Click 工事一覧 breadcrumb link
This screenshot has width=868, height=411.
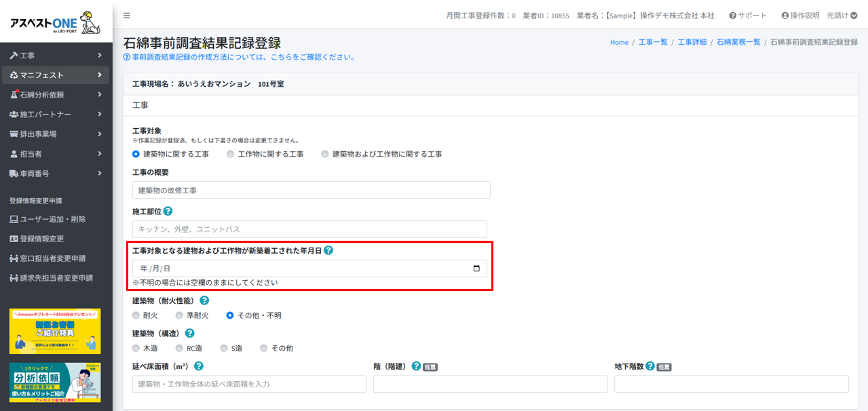coord(653,42)
